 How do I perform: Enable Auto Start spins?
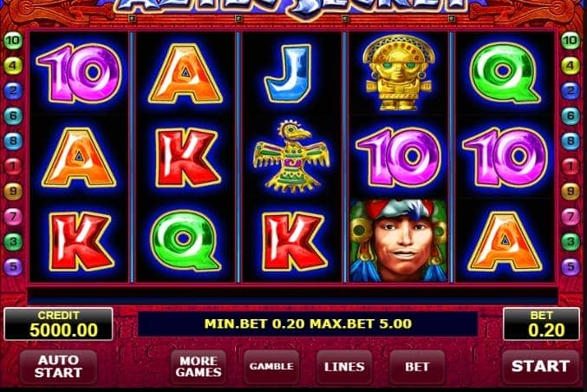(x=58, y=367)
